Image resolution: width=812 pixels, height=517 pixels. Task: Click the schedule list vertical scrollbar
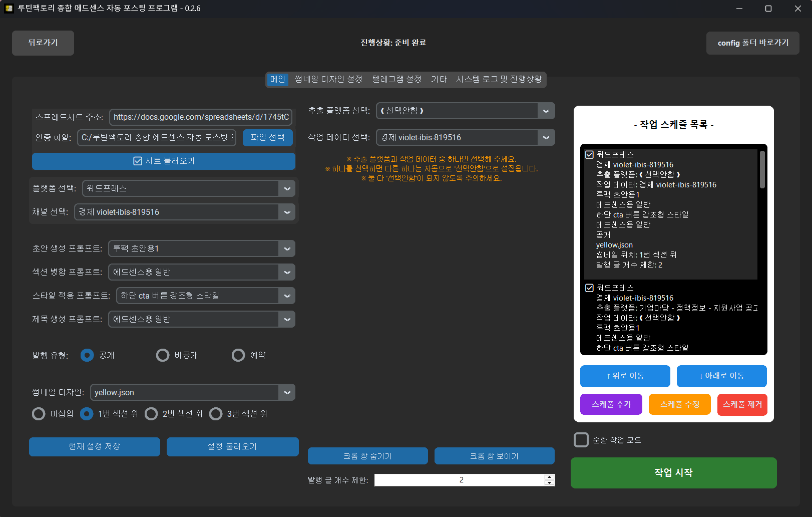tap(762, 170)
